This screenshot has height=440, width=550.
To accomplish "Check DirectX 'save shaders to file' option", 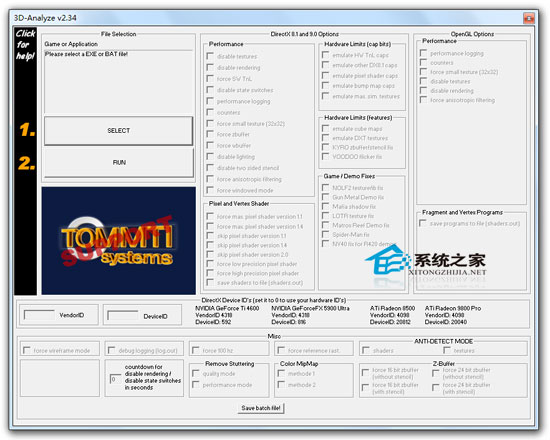I will point(210,282).
